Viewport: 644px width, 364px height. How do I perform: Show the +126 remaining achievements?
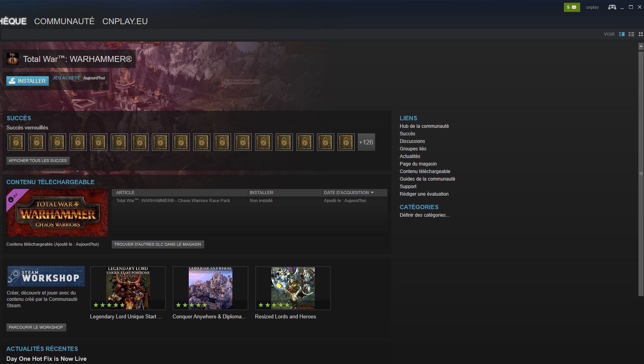[x=366, y=142]
